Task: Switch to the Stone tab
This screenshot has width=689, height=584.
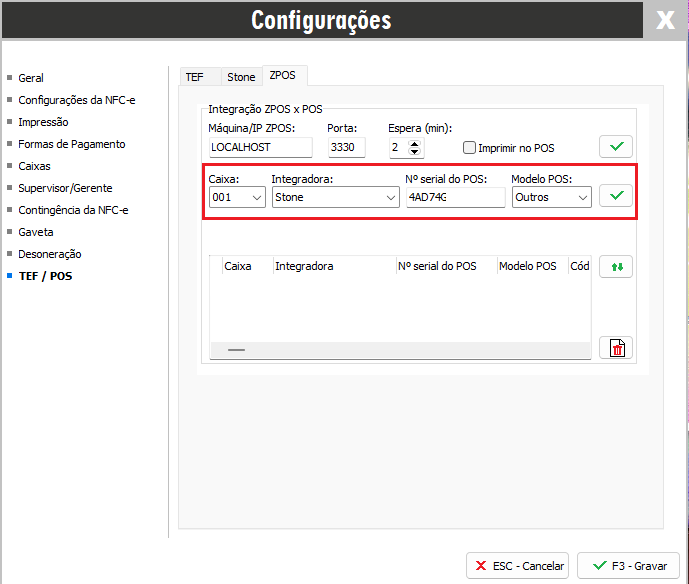Action: [x=241, y=77]
